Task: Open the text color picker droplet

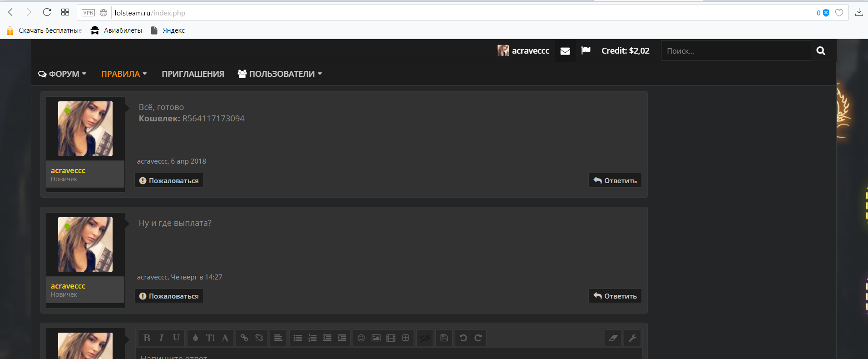Action: pyautogui.click(x=195, y=338)
